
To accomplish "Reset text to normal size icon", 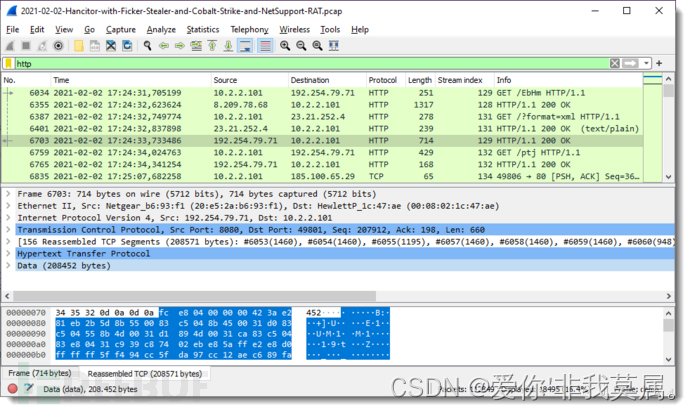I will tap(317, 46).
